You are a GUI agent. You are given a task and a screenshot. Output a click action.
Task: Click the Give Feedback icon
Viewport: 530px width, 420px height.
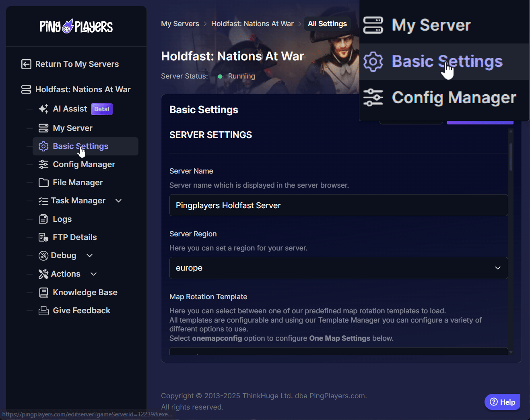pyautogui.click(x=43, y=310)
